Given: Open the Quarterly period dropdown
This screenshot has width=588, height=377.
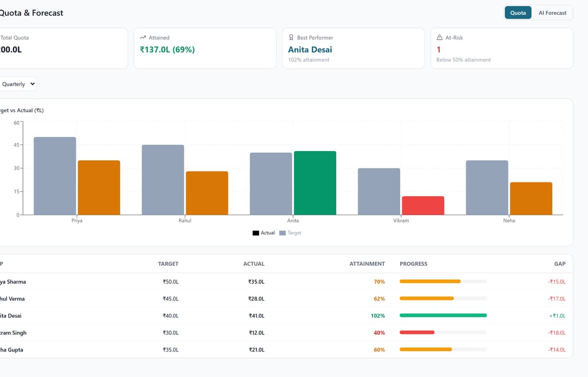Looking at the screenshot, I should coord(17,84).
